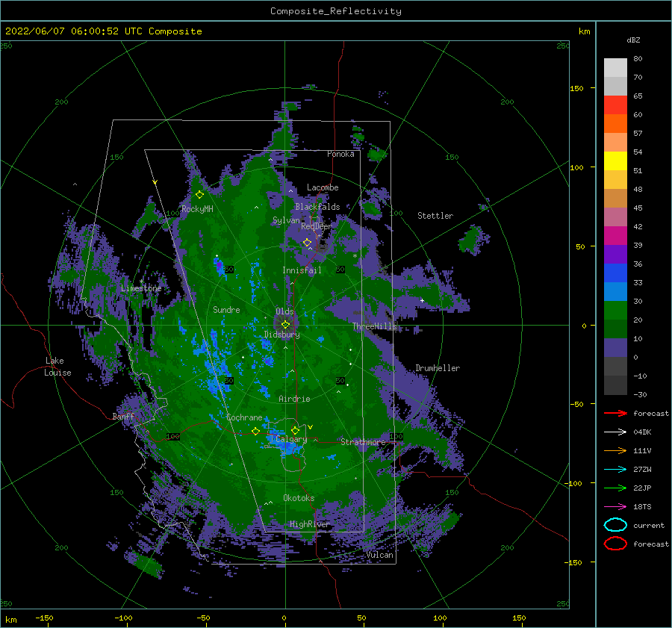Click the Calgary city label
Screen dimensions: 672x628
pos(291,439)
